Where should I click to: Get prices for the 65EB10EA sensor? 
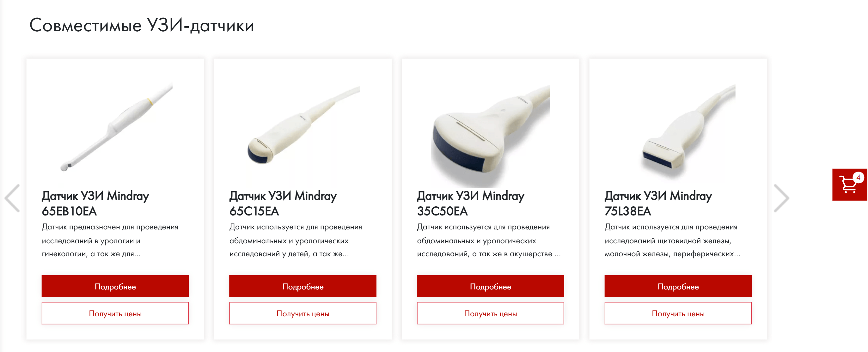115,313
